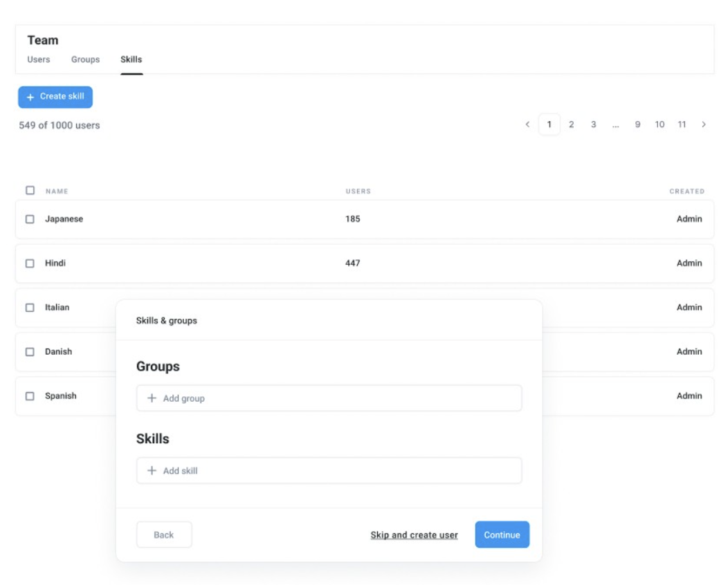Check the checkbox next to Spanish
728x585 pixels.
[31, 396]
